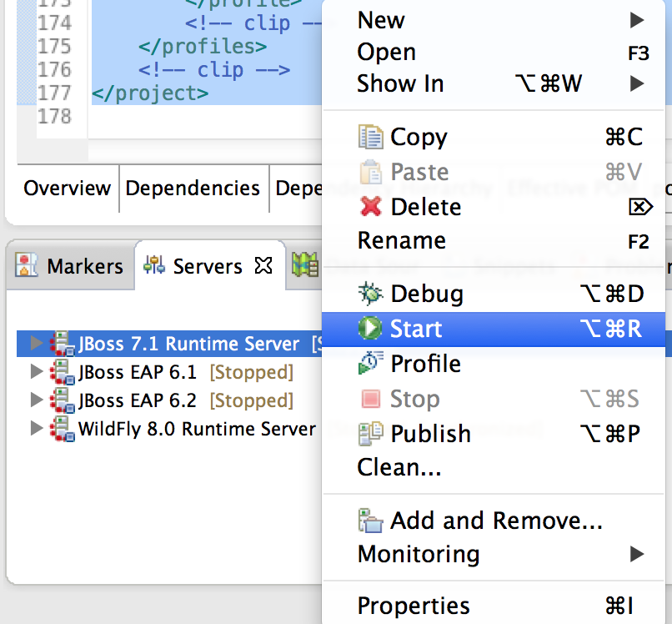Click the Add and Remove icon
The width and height of the screenshot is (672, 624).
click(370, 521)
